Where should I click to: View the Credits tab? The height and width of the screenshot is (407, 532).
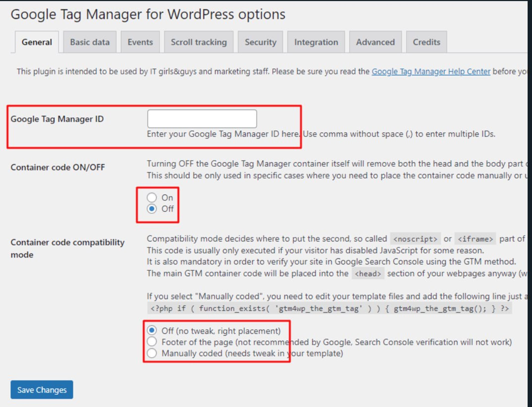click(426, 42)
